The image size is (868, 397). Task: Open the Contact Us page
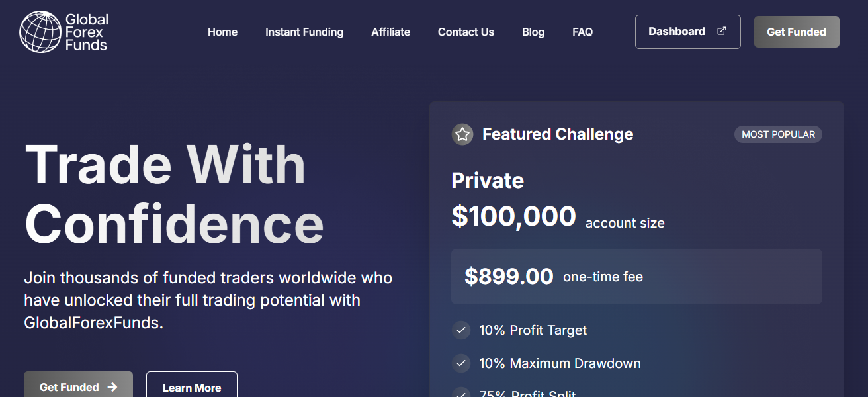(466, 32)
